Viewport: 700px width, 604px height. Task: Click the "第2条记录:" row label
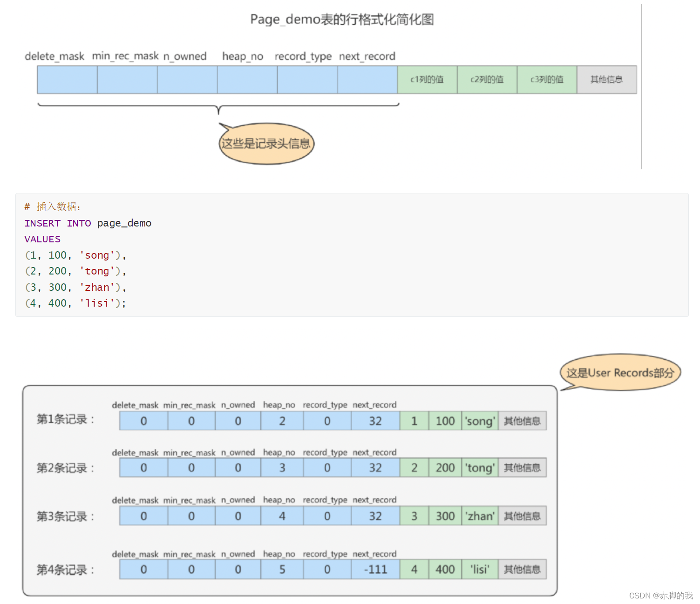(x=66, y=468)
